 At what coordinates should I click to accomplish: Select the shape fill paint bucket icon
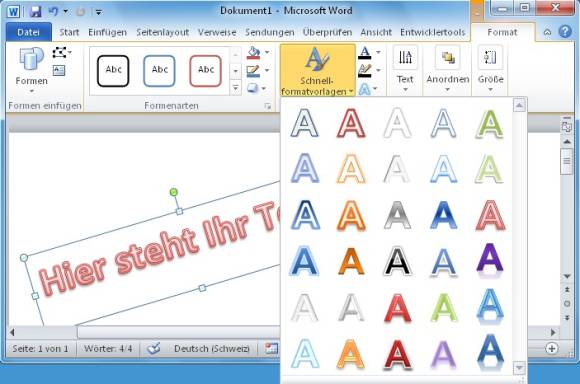coord(253,53)
